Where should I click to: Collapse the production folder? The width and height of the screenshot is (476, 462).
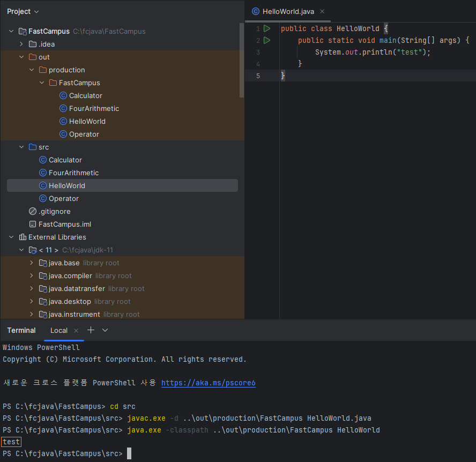click(x=32, y=70)
